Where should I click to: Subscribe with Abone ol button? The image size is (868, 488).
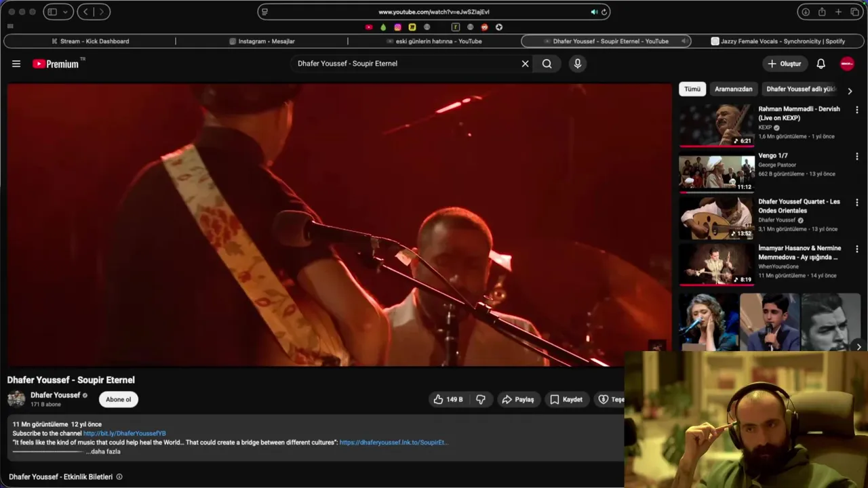pyautogui.click(x=118, y=399)
